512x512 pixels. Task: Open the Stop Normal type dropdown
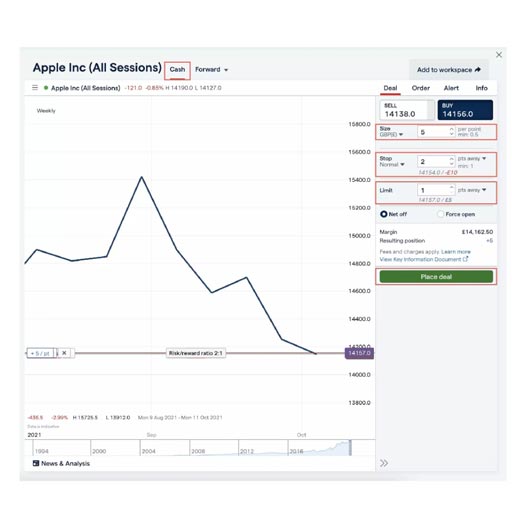pyautogui.click(x=392, y=164)
